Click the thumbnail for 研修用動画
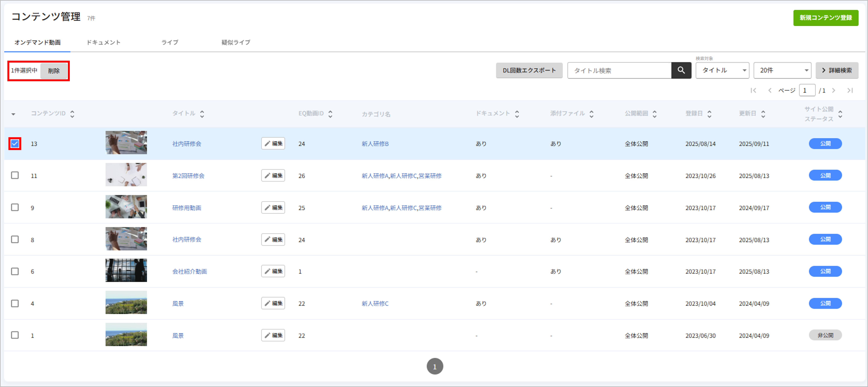The width and height of the screenshot is (868, 387). click(126, 207)
